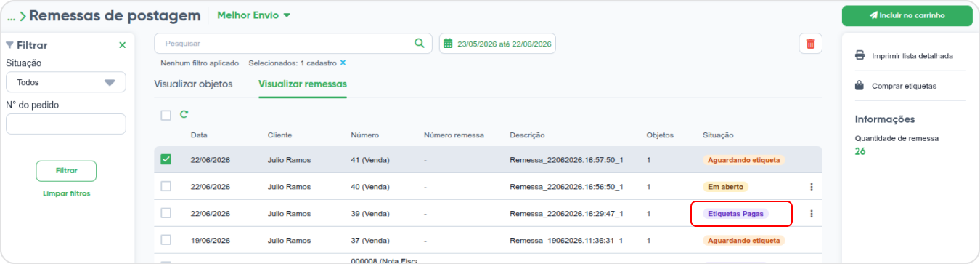The image size is (980, 264).
Task: Click number cell 41 (Venda)
Action: [x=371, y=160]
